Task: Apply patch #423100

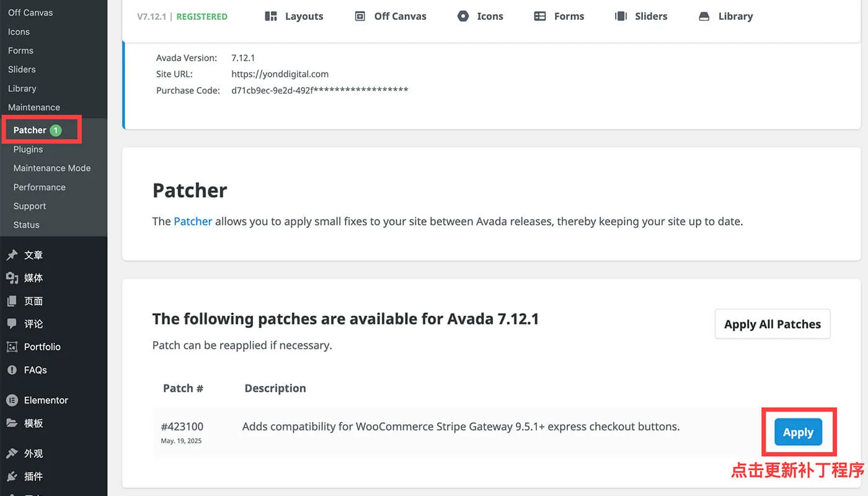Action: point(798,433)
